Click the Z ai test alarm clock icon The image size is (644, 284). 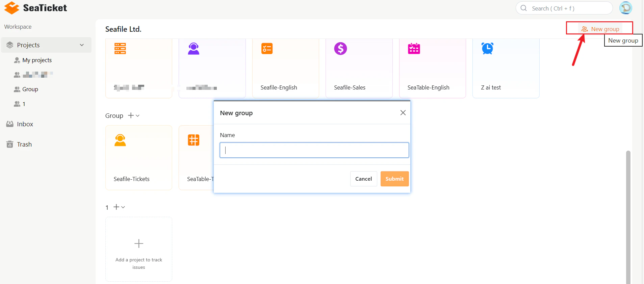click(x=487, y=49)
